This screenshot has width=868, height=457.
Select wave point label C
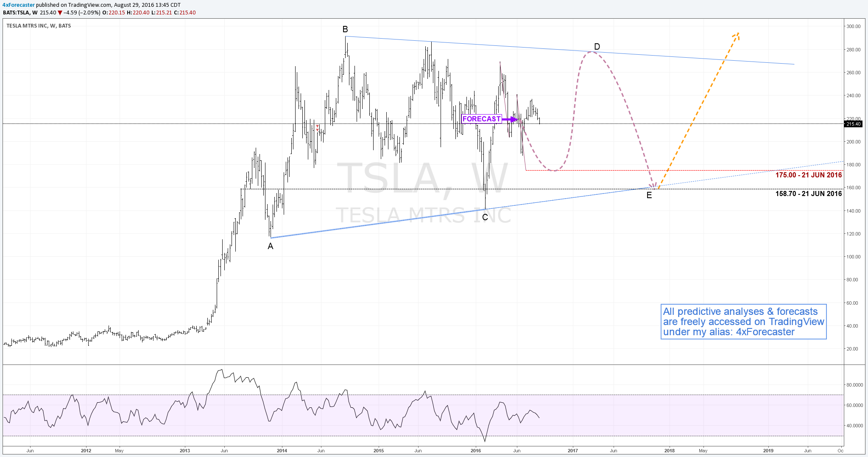coord(485,217)
